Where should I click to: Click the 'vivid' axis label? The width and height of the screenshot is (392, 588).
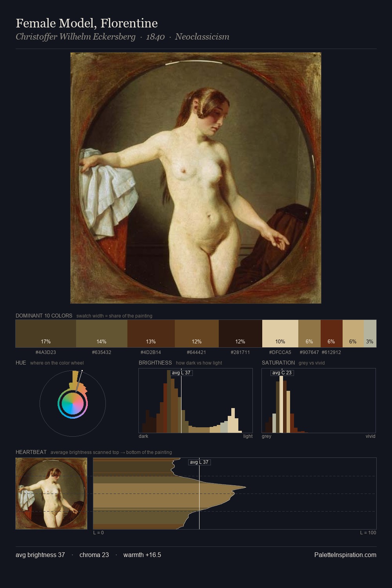pos(370,436)
